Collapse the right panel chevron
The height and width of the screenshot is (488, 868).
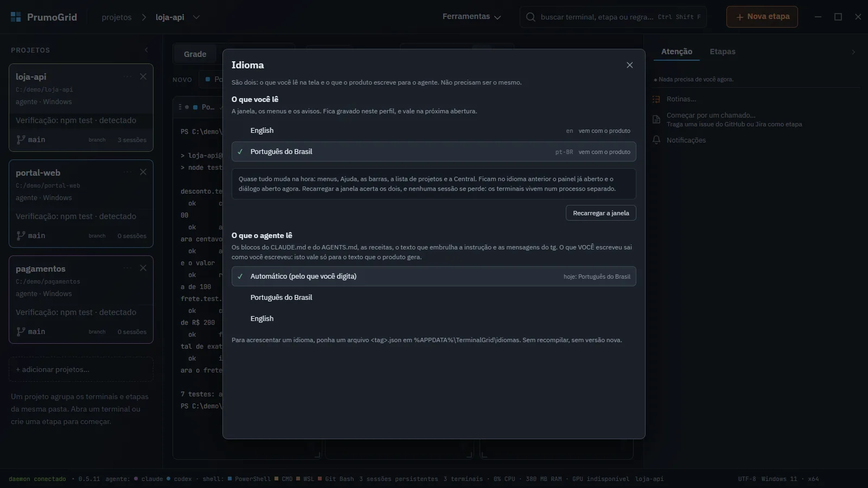pos(853,52)
